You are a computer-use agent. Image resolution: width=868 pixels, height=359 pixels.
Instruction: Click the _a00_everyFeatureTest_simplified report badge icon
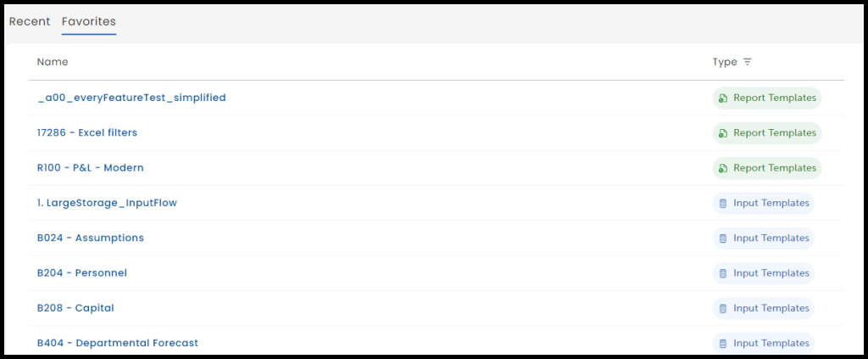(x=723, y=98)
